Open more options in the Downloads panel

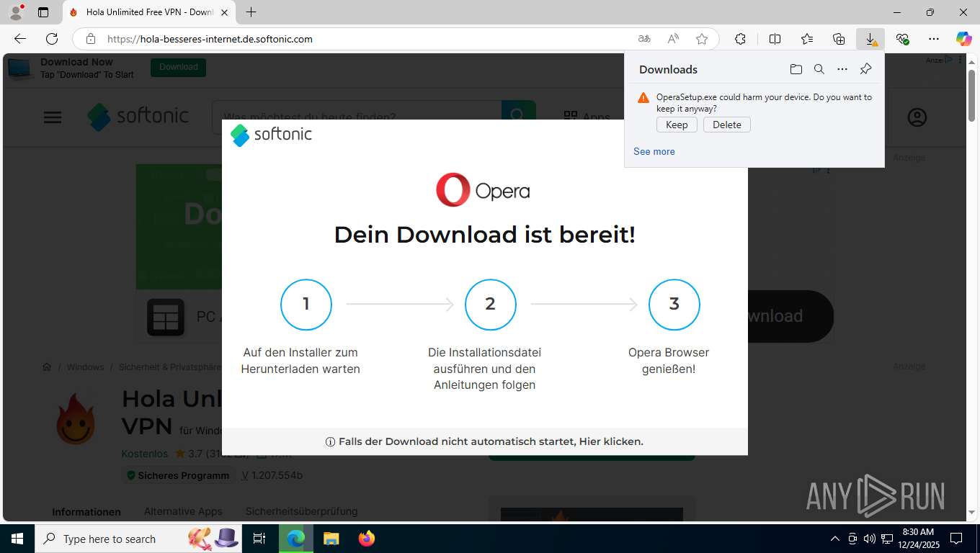tap(842, 69)
